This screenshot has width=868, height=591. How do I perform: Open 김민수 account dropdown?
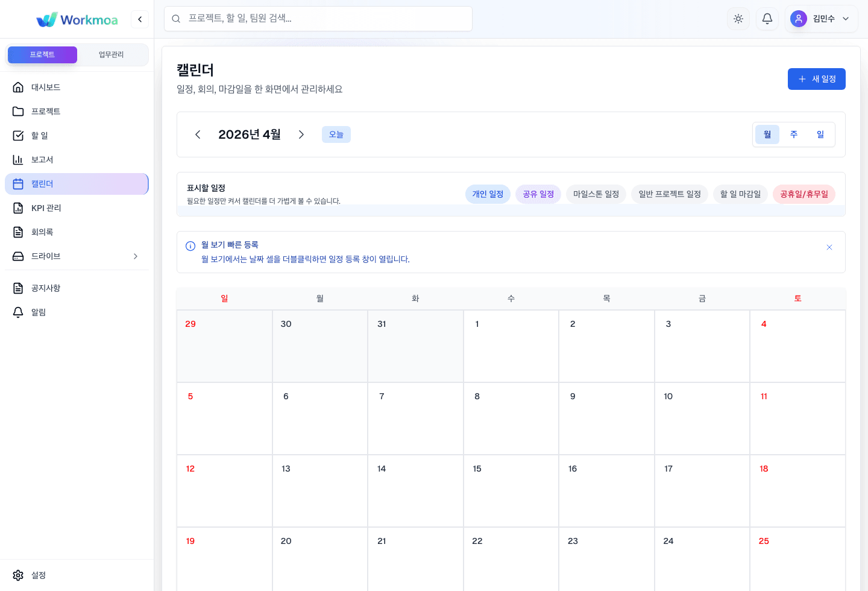[821, 19]
